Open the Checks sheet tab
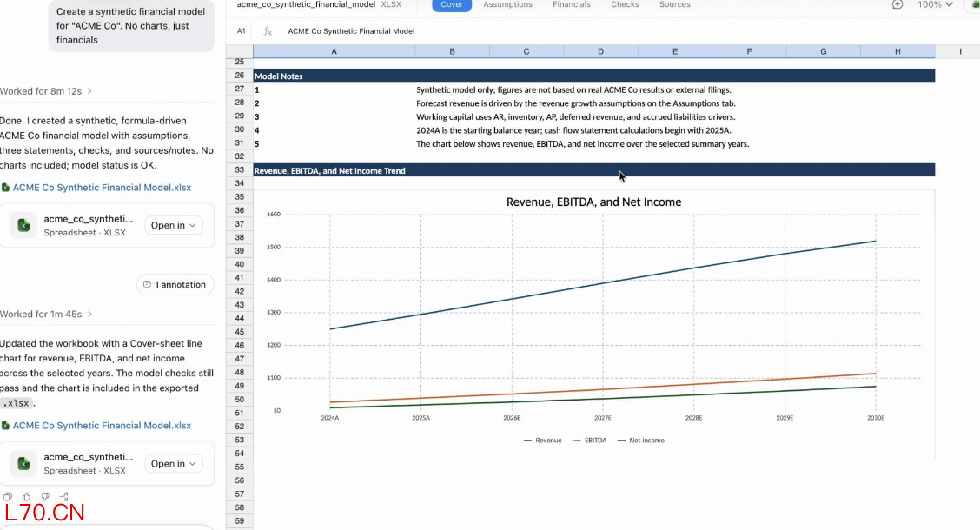 625,4
